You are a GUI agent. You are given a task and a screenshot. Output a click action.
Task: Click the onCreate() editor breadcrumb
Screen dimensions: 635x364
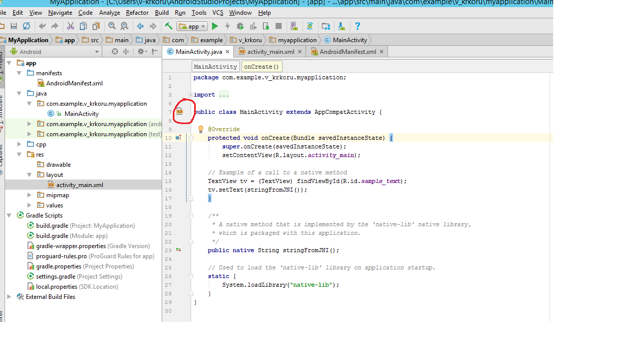click(261, 67)
